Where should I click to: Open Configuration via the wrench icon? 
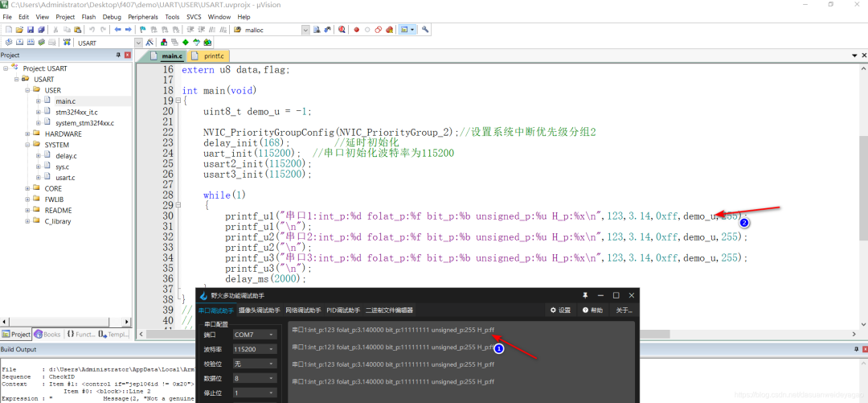(425, 30)
